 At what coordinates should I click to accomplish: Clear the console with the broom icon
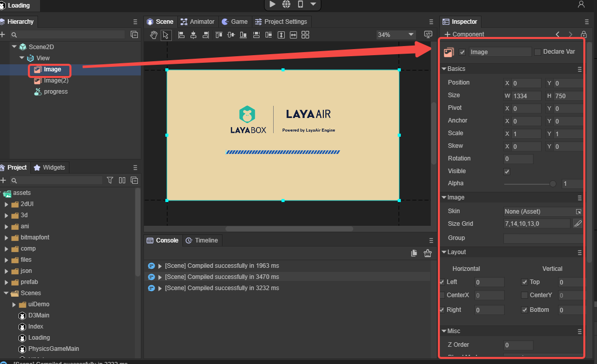(428, 253)
